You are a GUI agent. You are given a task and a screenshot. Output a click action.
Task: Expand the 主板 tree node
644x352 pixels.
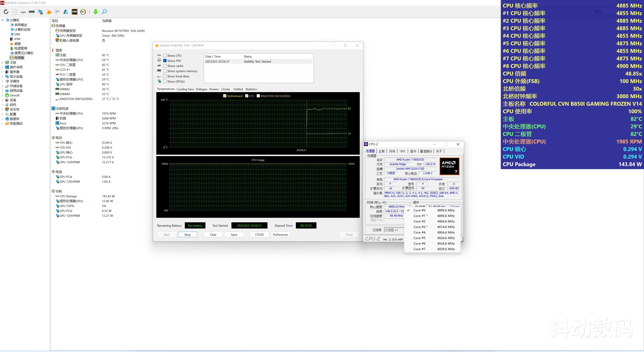tap(3, 63)
